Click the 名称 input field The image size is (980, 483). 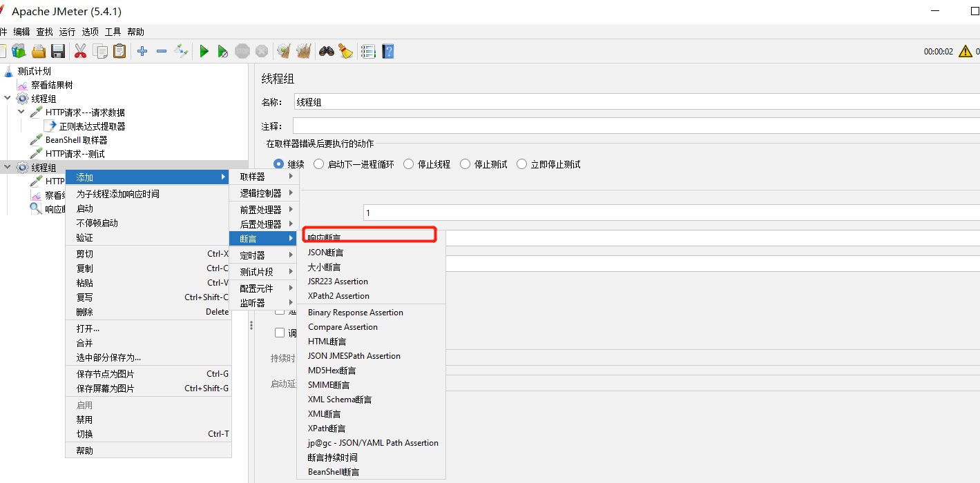636,102
